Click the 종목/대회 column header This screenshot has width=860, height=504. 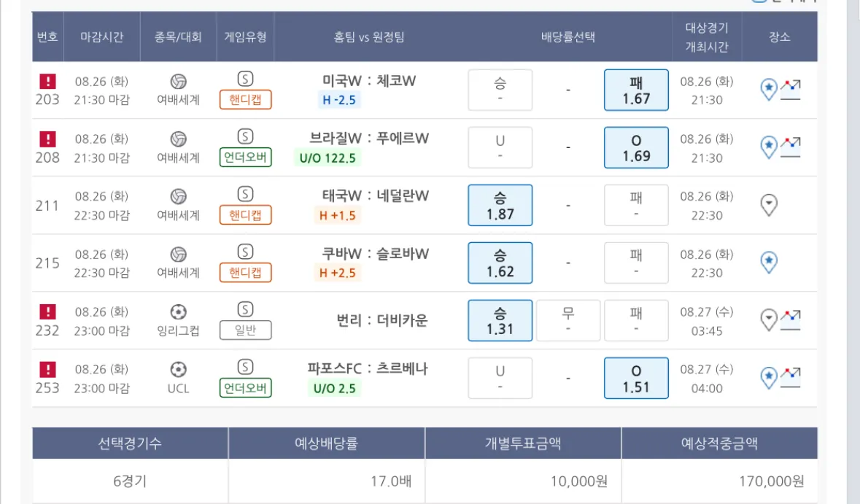178,36
